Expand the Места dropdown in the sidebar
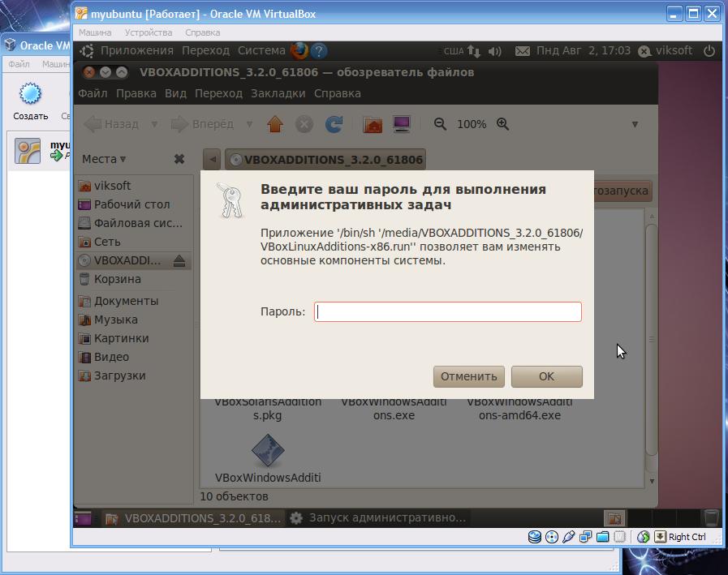 tap(105, 159)
